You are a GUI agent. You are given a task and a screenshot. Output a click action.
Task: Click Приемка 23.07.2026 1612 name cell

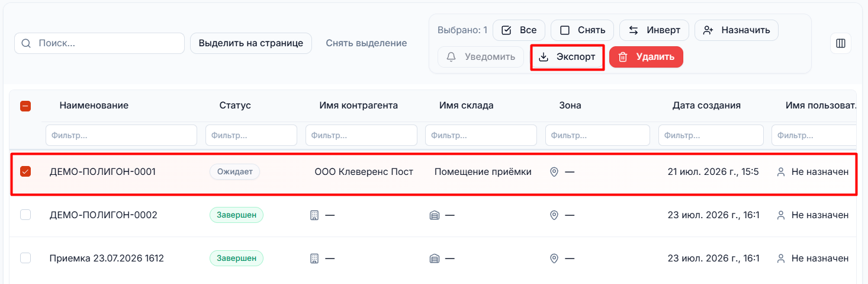pyautogui.click(x=107, y=259)
